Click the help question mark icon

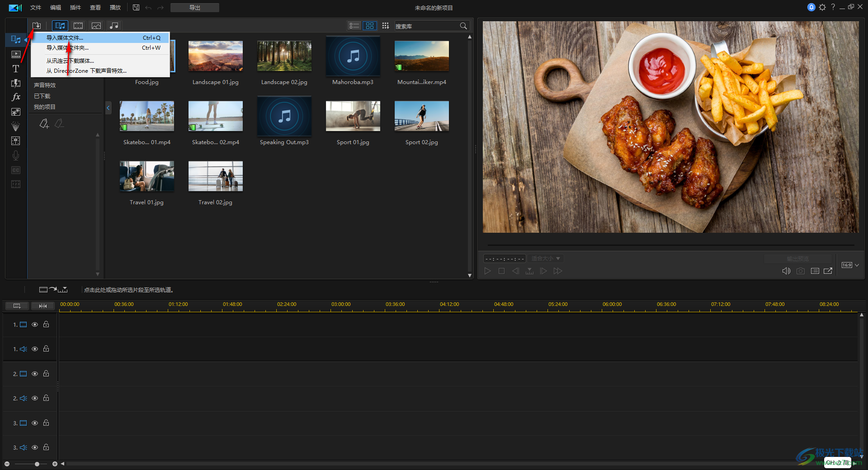[833, 7]
